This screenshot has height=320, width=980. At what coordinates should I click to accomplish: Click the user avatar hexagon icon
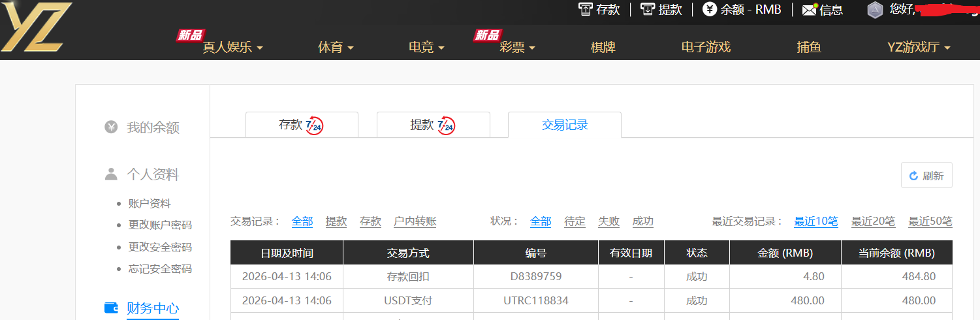[x=875, y=10]
